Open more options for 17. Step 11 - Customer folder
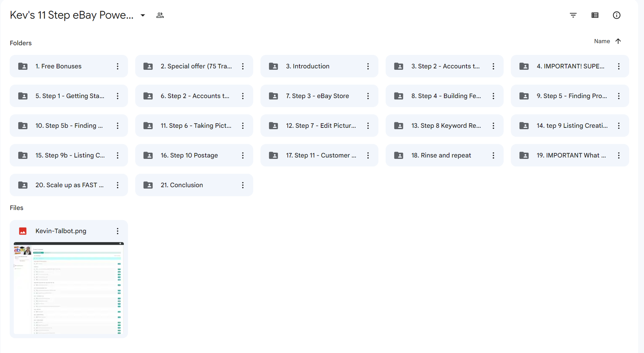 click(x=368, y=155)
